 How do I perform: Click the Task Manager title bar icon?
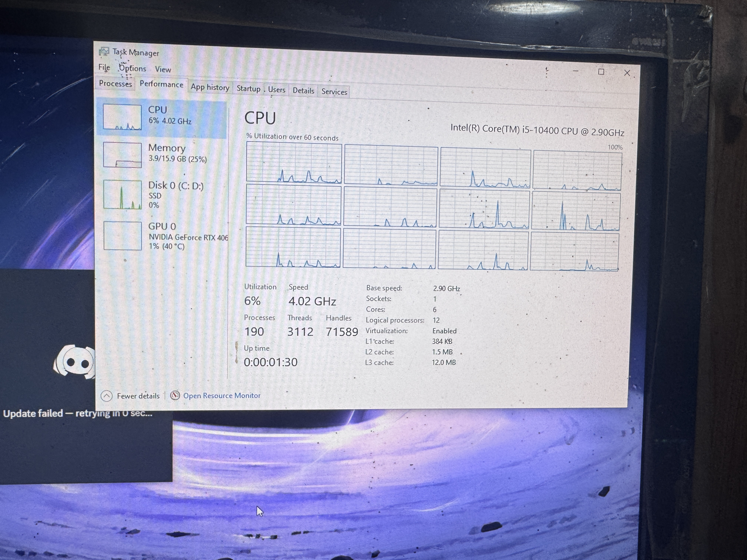pos(104,52)
